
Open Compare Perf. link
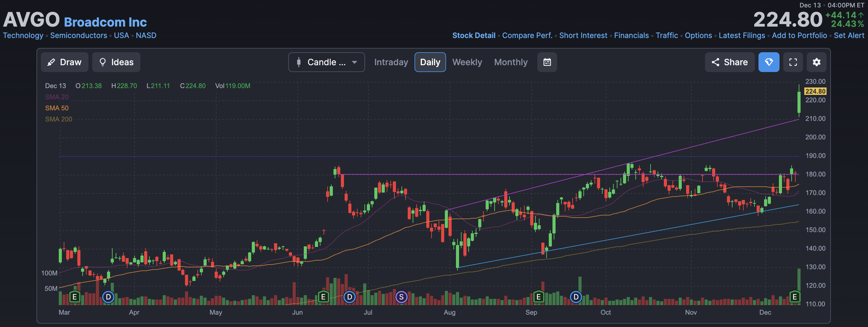click(x=527, y=35)
